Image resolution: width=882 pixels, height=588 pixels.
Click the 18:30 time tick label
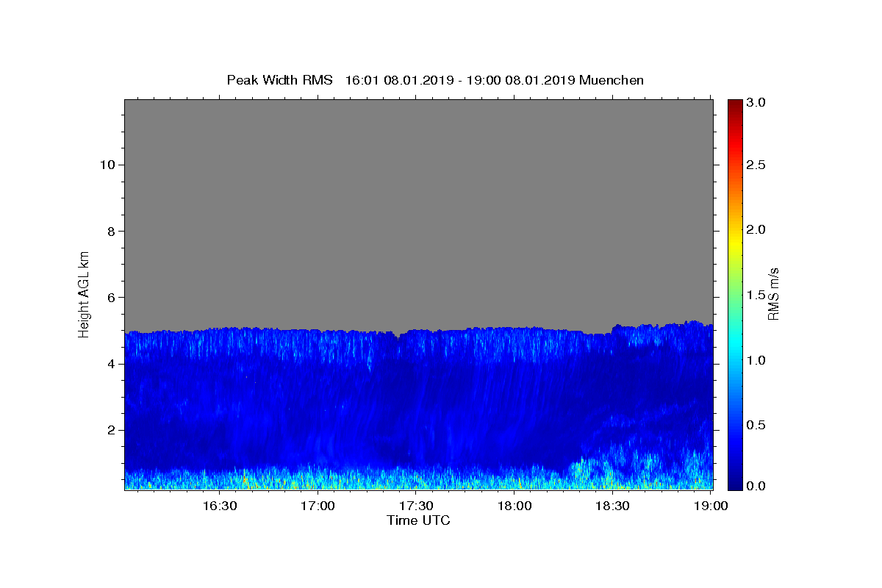tap(612, 506)
